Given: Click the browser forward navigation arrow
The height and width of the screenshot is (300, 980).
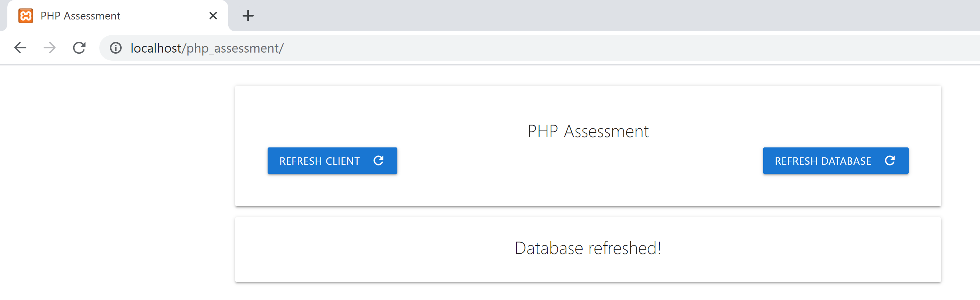Looking at the screenshot, I should 49,47.
